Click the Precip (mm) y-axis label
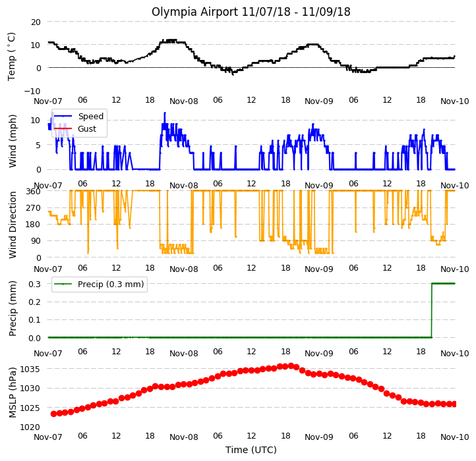The height and width of the screenshot is (461, 476). point(12,308)
